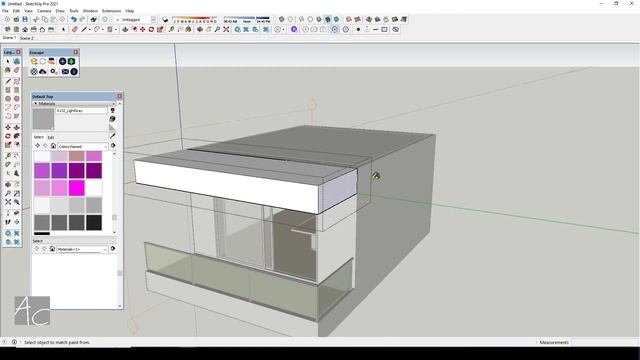
Task: Select the Rectangle tool in left toolbar
Action: click(8, 90)
